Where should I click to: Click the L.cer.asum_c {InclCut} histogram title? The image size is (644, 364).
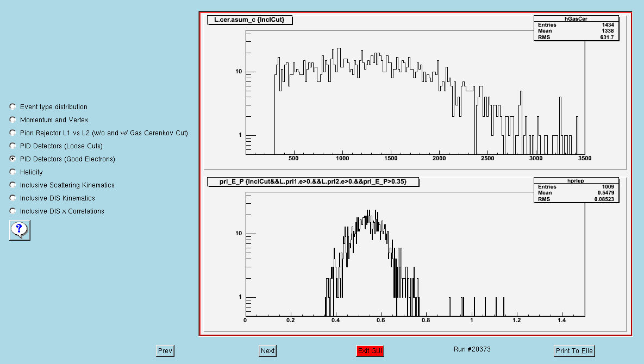tap(249, 20)
